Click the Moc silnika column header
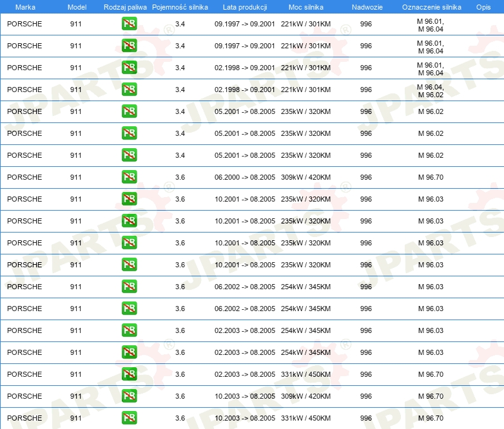Image resolution: width=504 pixels, height=429 pixels. 305,6
